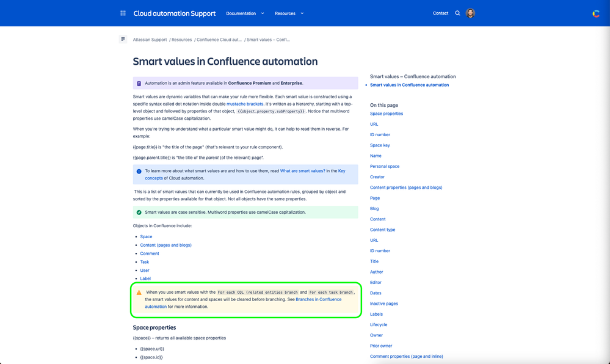Go to Content type in page contents

click(x=382, y=230)
